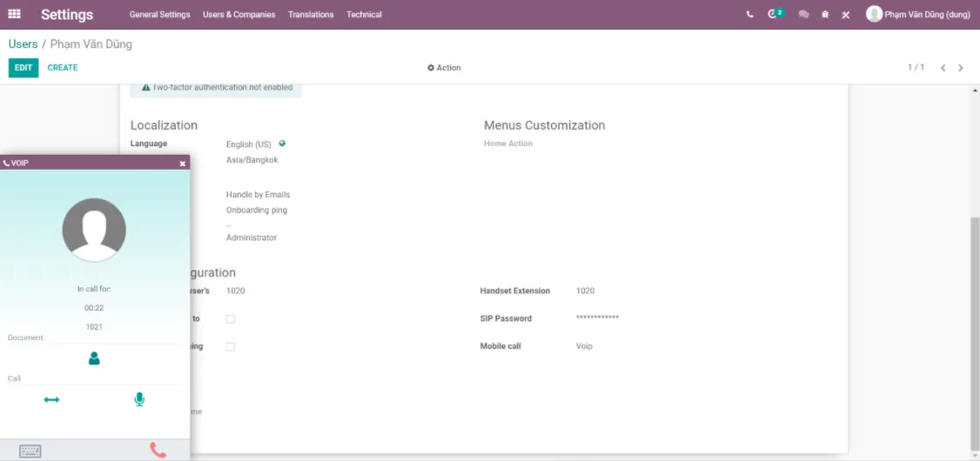Image resolution: width=980 pixels, height=461 pixels.
Task: Open contact via person icon under Document
Action: (94, 358)
